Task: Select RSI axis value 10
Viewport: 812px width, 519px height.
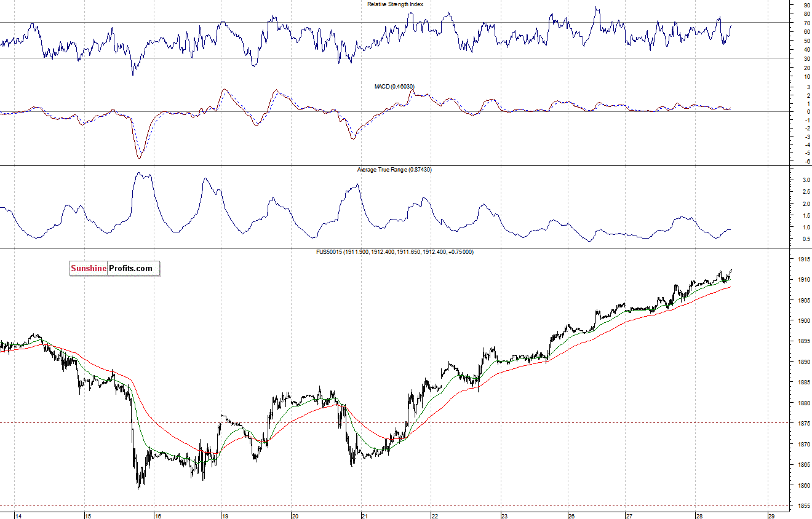Action: coord(806,76)
